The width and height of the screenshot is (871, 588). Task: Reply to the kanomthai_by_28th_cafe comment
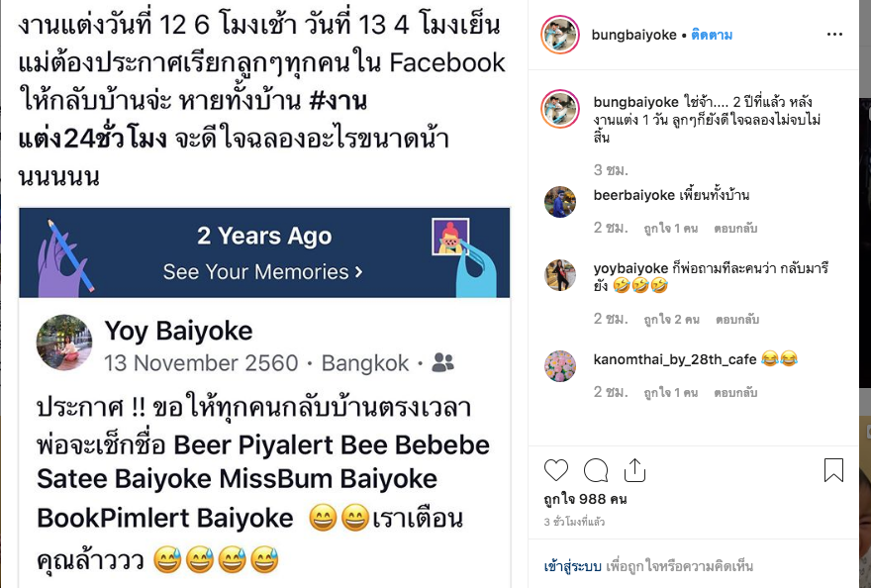[735, 393]
